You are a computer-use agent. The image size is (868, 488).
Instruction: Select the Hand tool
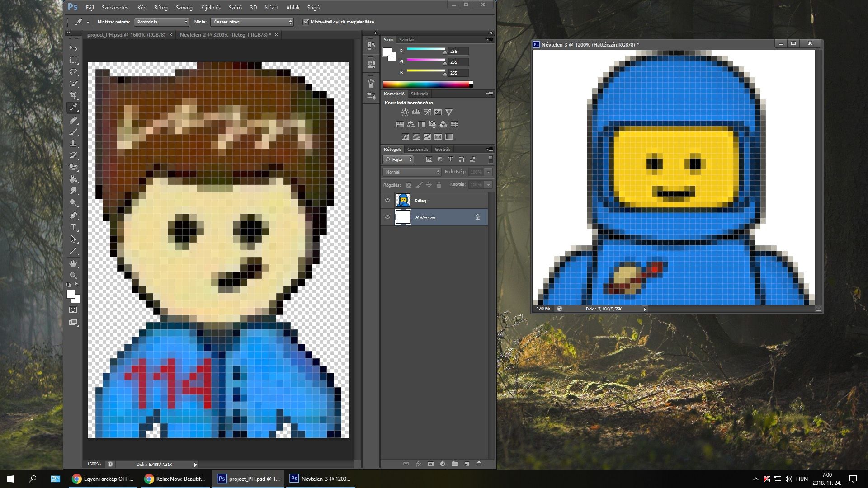[73, 264]
